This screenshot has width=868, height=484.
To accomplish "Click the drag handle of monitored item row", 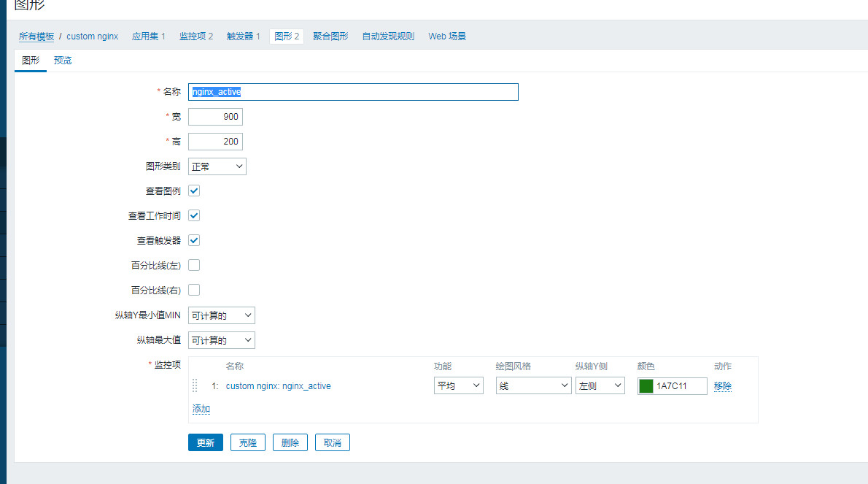I will point(195,385).
